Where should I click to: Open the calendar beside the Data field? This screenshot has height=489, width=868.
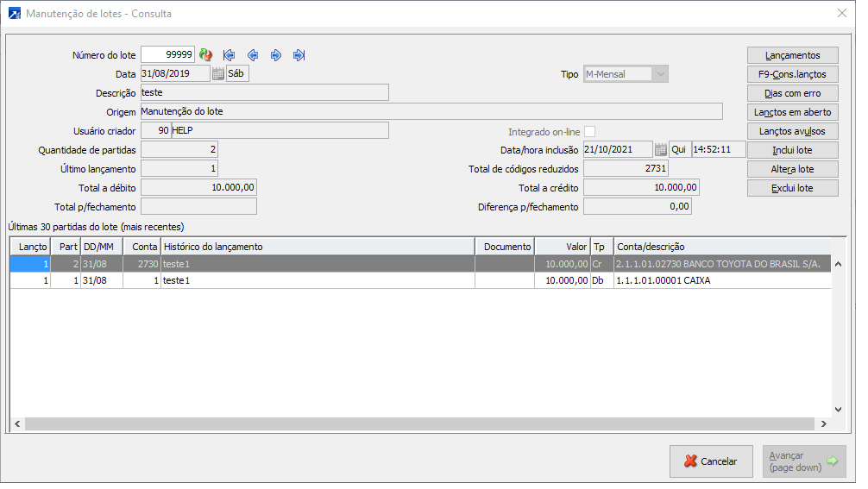click(x=217, y=74)
